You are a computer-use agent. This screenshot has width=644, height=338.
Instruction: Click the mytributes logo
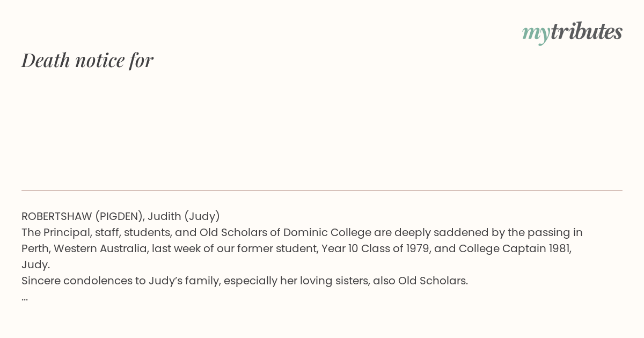[x=572, y=33]
